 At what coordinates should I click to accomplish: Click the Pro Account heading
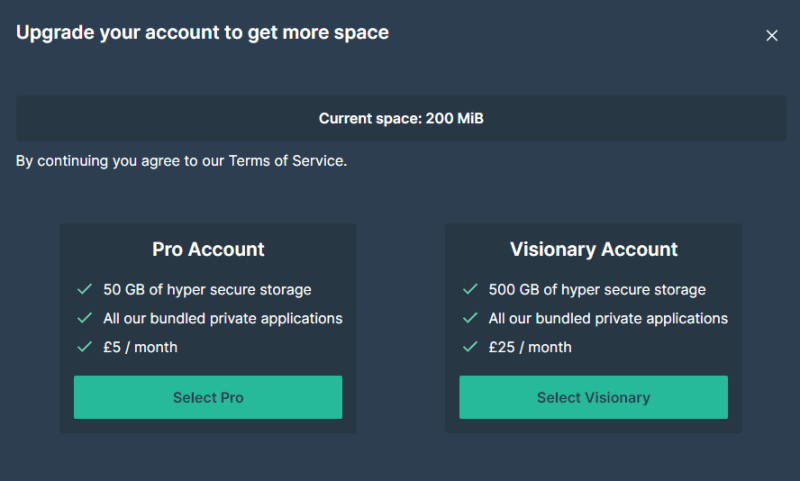(x=208, y=249)
